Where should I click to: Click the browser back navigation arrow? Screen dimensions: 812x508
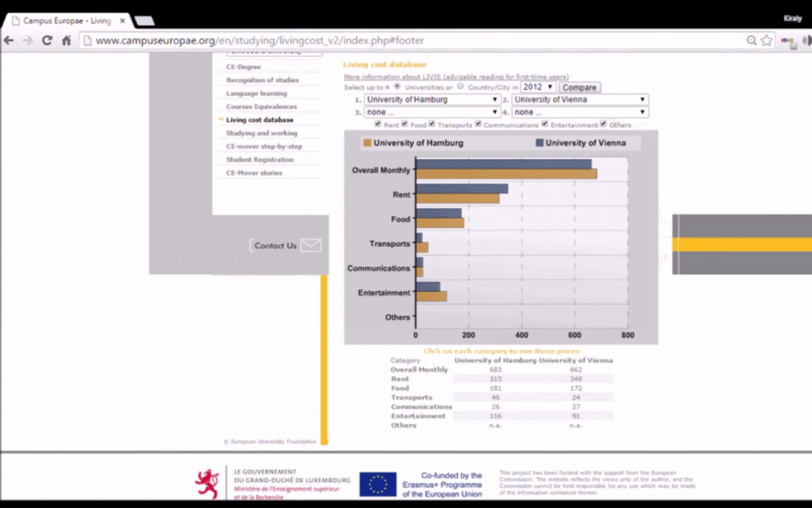point(8,40)
